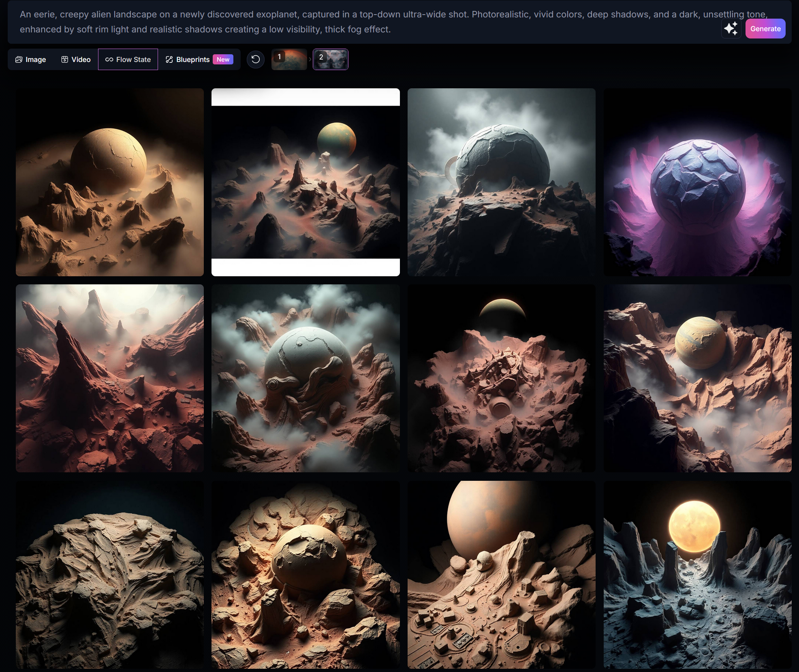
Task: Select the Flow State tab
Action: tap(128, 60)
